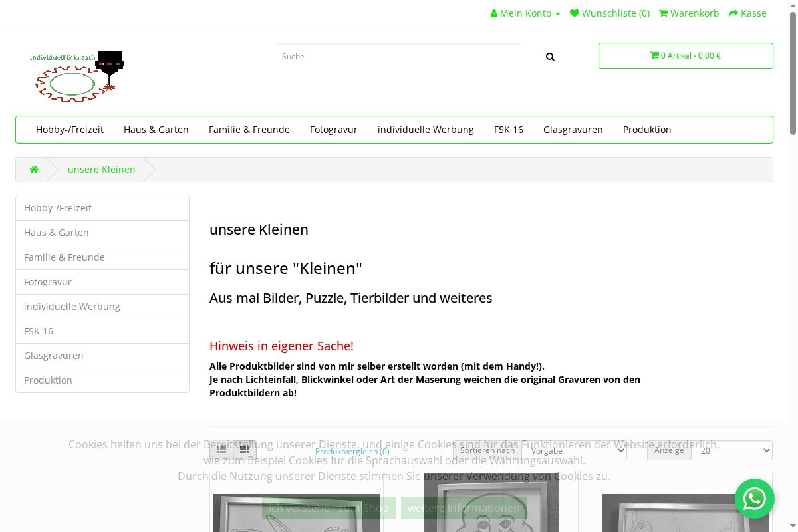This screenshot has height=532, width=798.
Task: Click unsere Kleinen breadcrumb
Action: [102, 170]
